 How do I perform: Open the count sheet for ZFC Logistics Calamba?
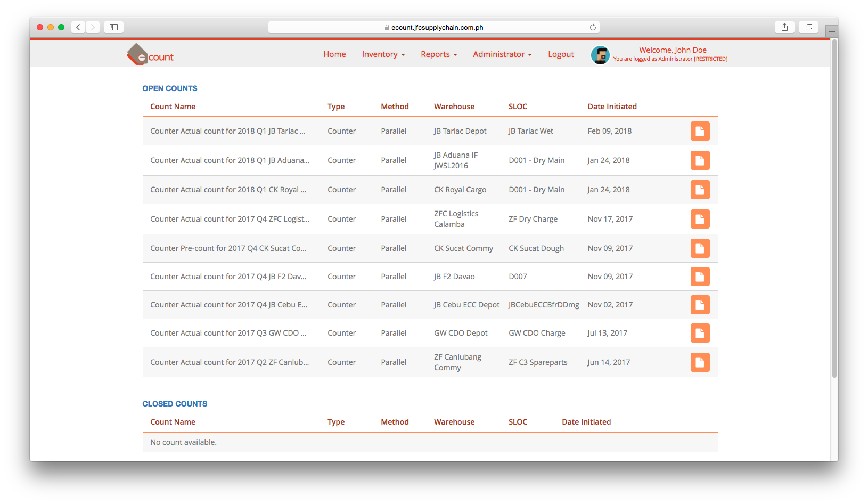coord(700,219)
